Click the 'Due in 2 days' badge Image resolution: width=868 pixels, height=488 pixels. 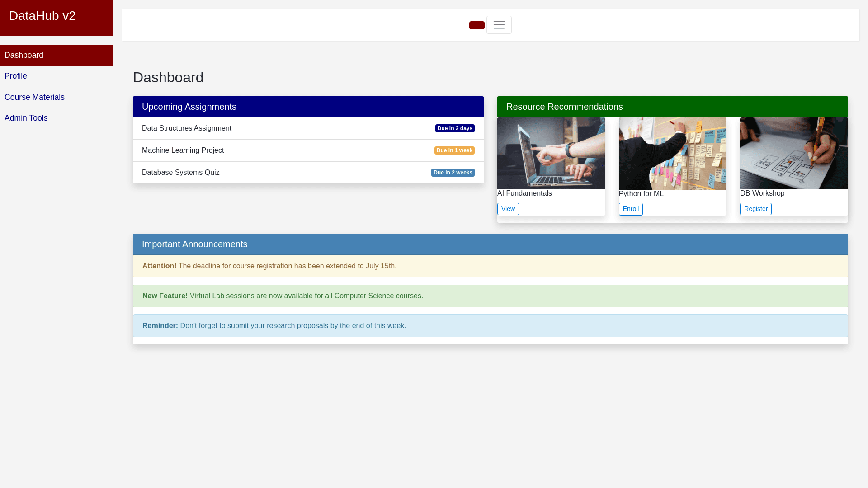(x=454, y=128)
